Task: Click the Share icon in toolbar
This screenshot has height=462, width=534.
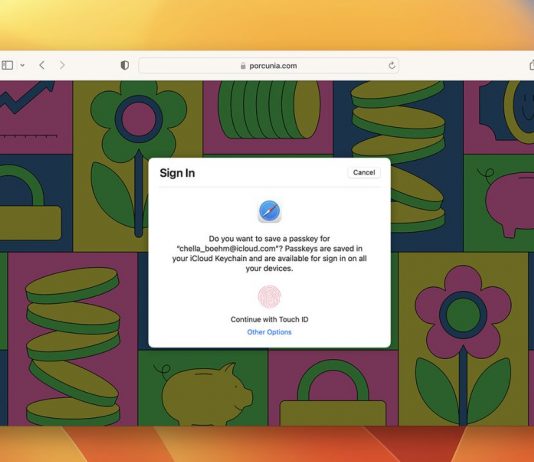Action: pos(531,65)
